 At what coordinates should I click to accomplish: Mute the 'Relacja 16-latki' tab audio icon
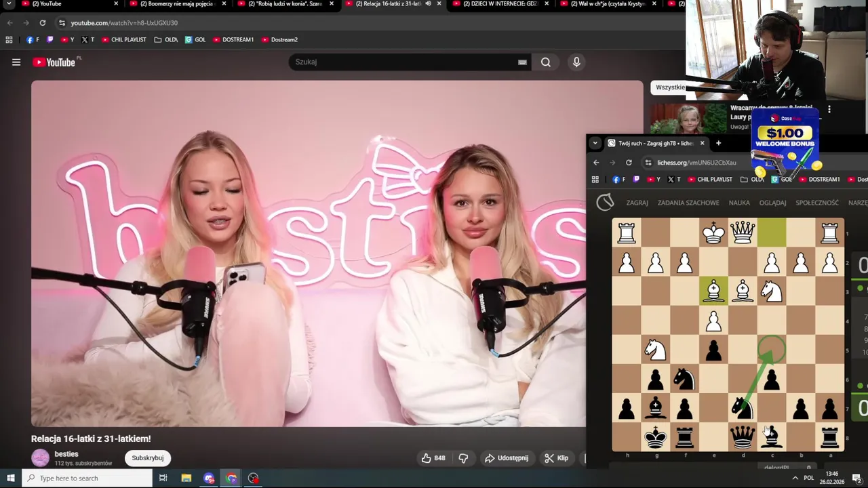(428, 4)
